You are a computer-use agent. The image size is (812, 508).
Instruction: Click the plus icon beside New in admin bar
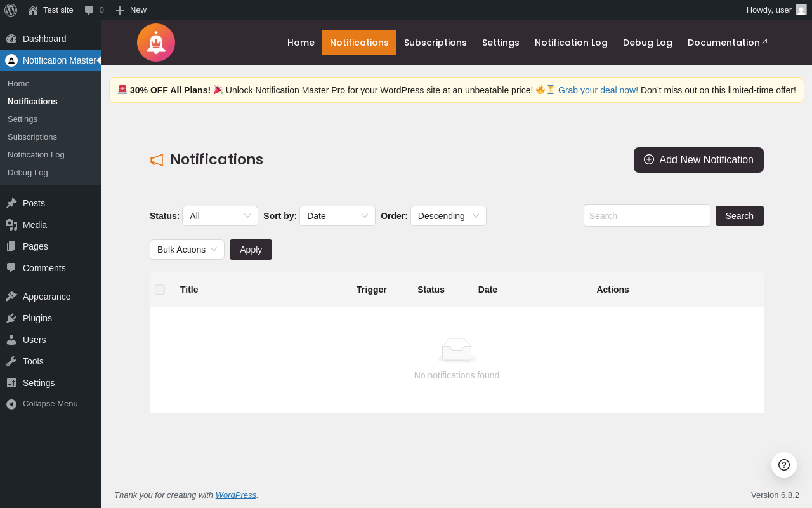click(120, 10)
